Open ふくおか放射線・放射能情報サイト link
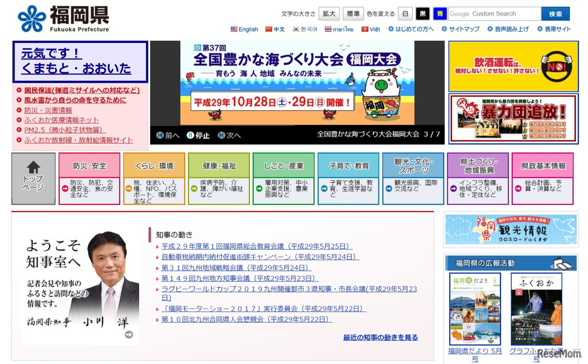The image size is (588, 364). pos(79,140)
